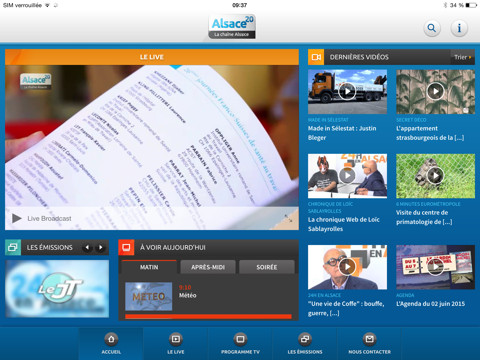Play the Live Broadcast stream
Viewport: 480px width, 360px height.
click(17, 218)
